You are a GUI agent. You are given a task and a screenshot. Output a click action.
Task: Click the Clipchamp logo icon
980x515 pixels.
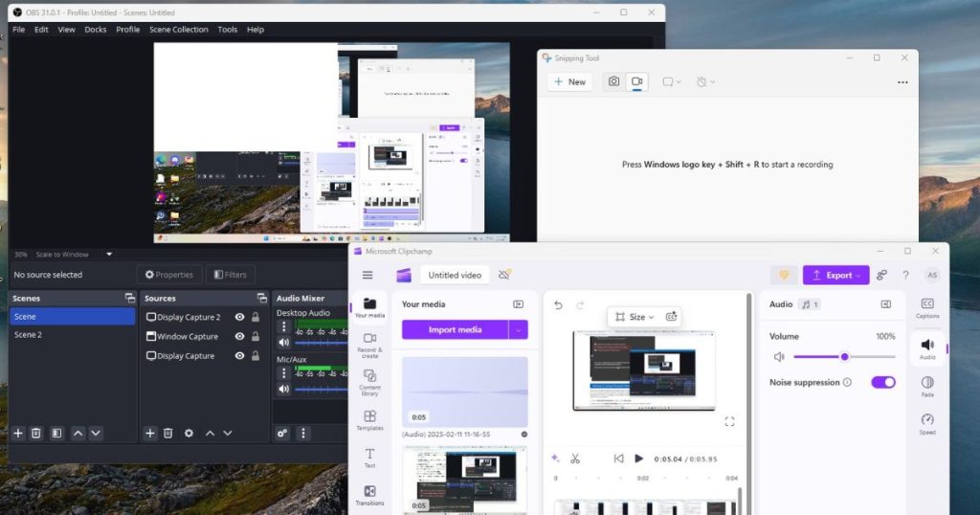[x=404, y=275]
